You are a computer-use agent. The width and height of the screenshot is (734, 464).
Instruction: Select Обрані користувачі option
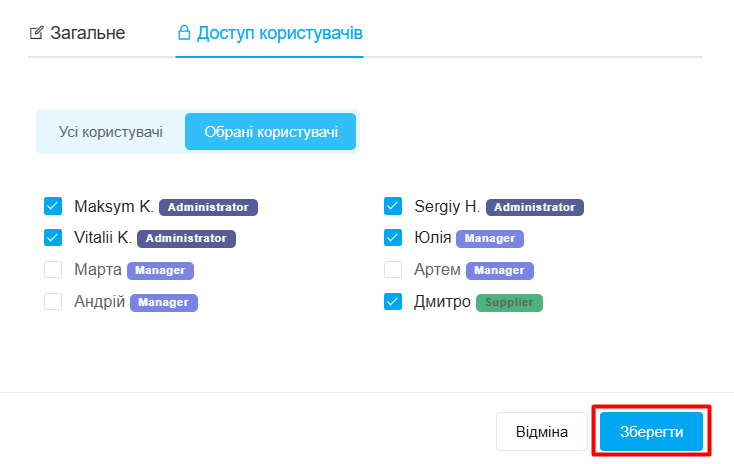click(x=270, y=131)
